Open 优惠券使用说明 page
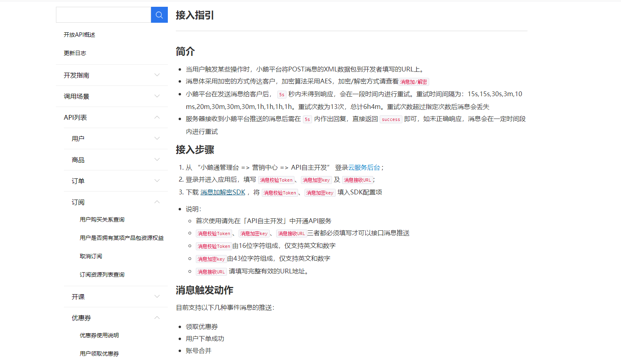The width and height of the screenshot is (621, 364). tap(99, 335)
